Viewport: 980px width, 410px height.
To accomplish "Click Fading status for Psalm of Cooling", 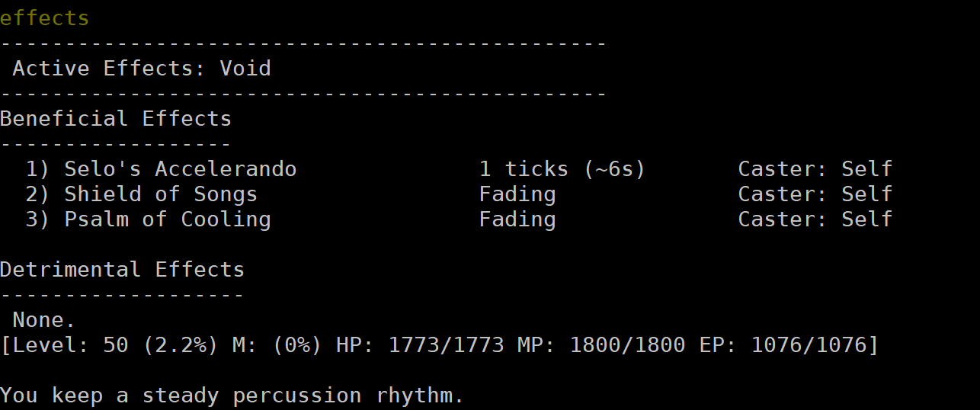I will 517,219.
